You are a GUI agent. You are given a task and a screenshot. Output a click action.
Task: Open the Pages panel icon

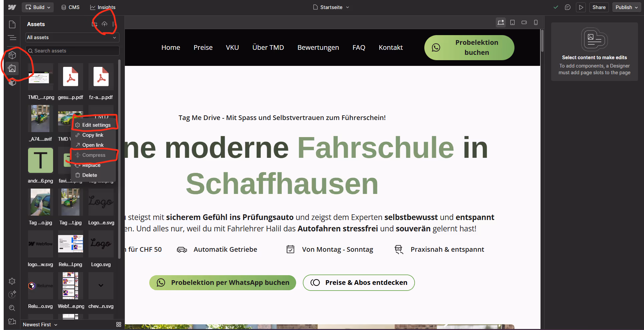click(12, 24)
